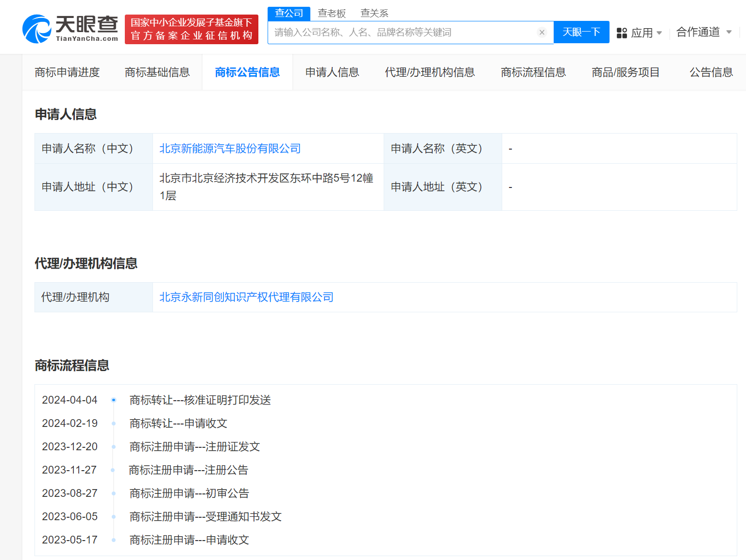Viewport: 746px width, 560px height.
Task: Open the 代理/办理机构信息 tab
Action: (430, 72)
